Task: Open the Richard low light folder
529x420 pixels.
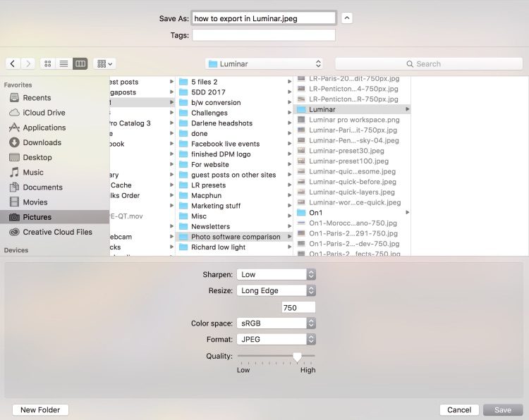Action: tap(234, 247)
